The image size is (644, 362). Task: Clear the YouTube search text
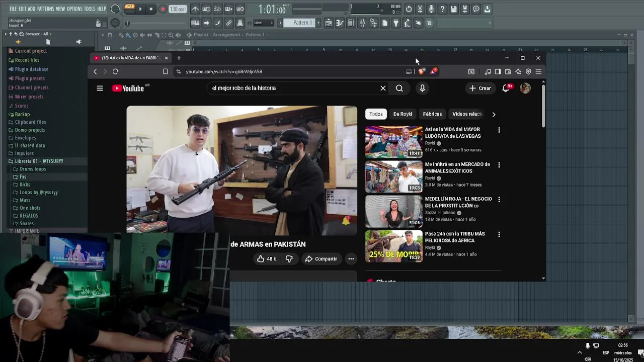click(x=383, y=88)
